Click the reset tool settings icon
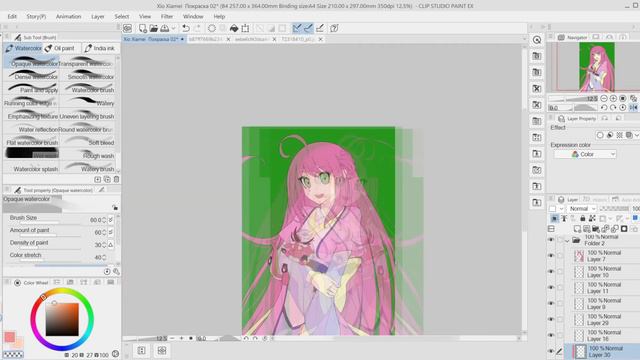 pyautogui.click(x=107, y=271)
